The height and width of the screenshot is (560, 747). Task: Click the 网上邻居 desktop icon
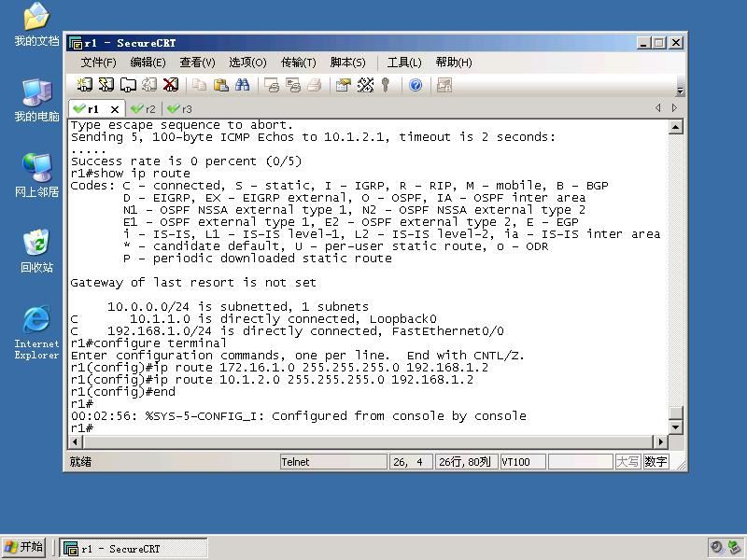(x=36, y=175)
